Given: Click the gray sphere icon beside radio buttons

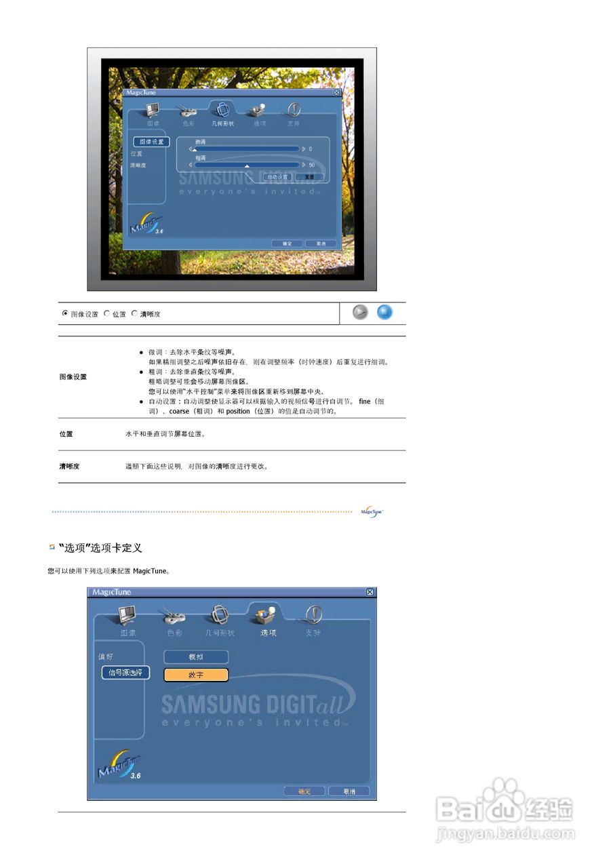Looking at the screenshot, I should (x=359, y=312).
